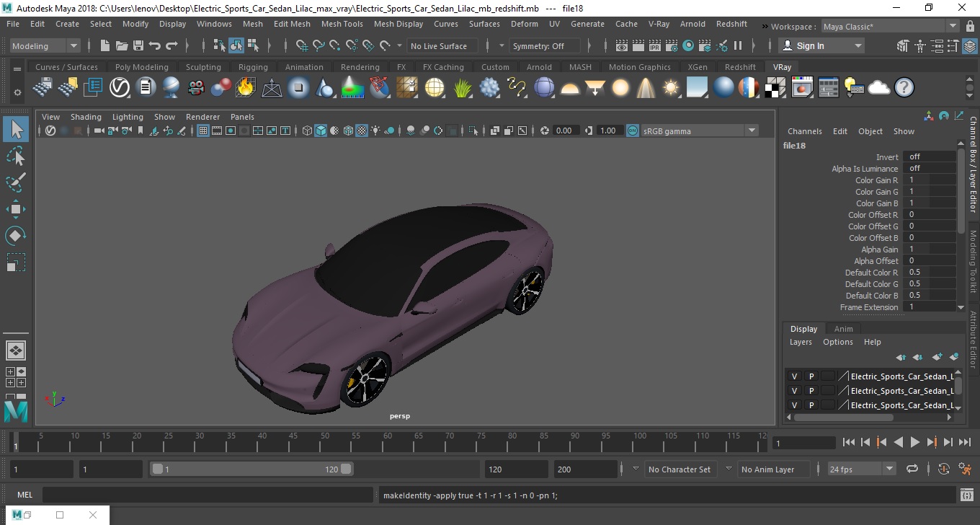Activate the Move tool
This screenshot has width=980, height=525.
coord(16,209)
